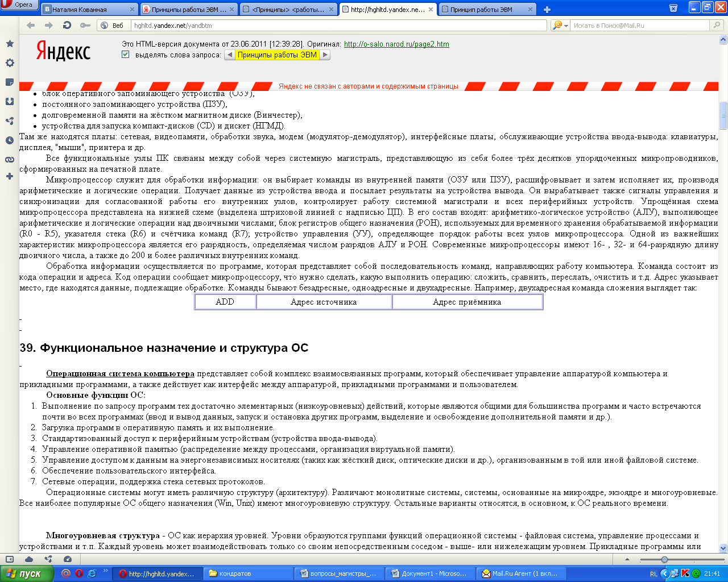Image resolution: width=728 pixels, height=582 pixels.
Task: Click the green Mail.Ru Agent tray icon
Action: tap(696, 573)
